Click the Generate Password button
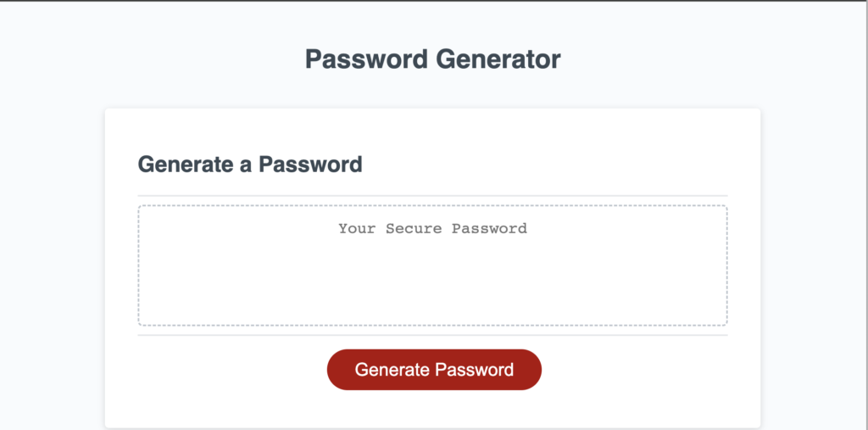Image resolution: width=868 pixels, height=430 pixels. pyautogui.click(x=434, y=370)
